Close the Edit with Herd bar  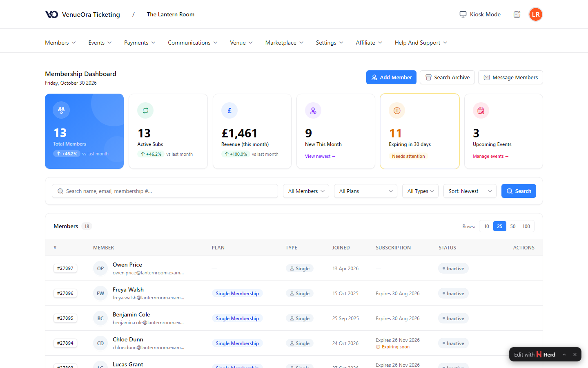pos(575,355)
